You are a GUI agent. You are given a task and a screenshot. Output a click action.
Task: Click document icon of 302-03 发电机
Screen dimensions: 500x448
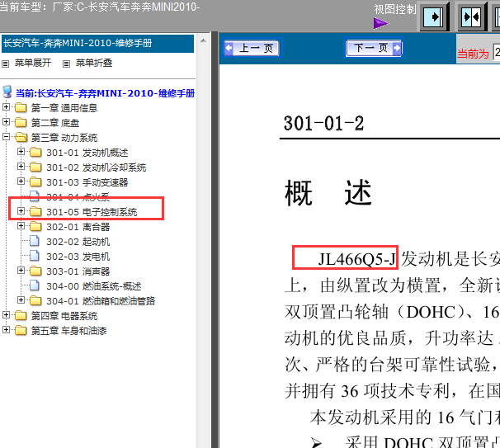click(x=35, y=256)
